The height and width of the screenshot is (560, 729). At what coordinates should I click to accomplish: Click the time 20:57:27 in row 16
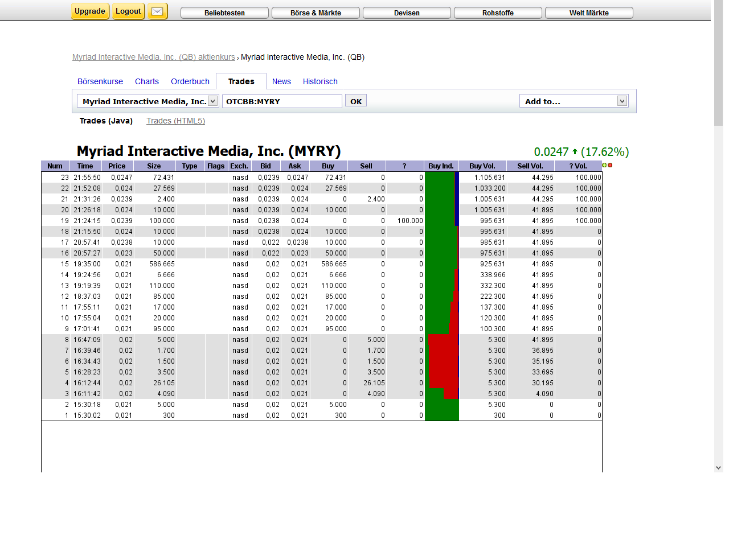[87, 253]
